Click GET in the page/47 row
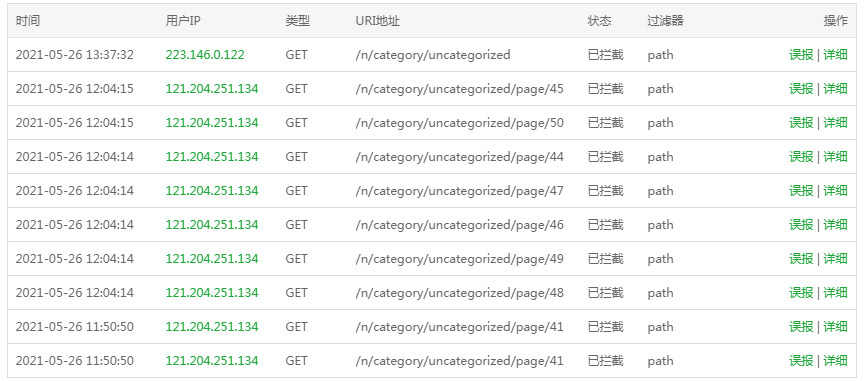 296,191
